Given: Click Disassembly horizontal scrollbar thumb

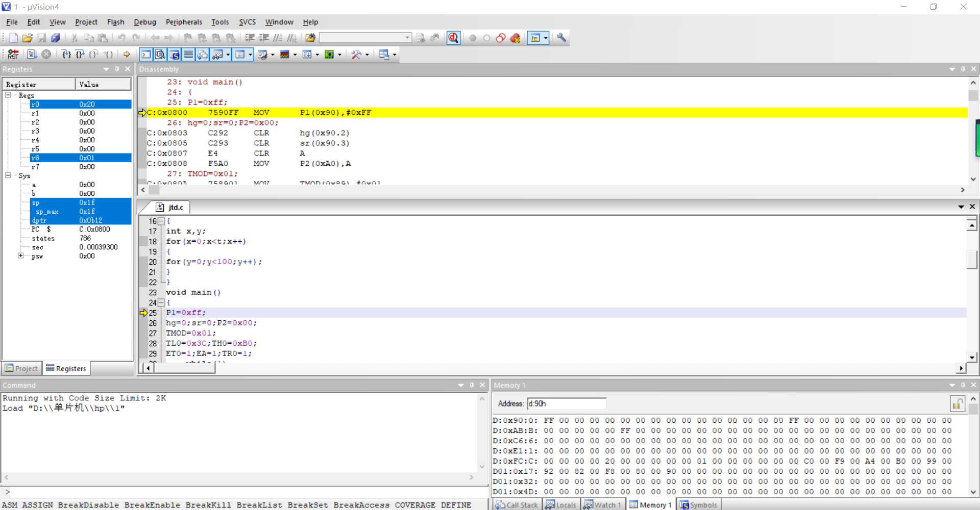Looking at the screenshot, I should [x=154, y=190].
